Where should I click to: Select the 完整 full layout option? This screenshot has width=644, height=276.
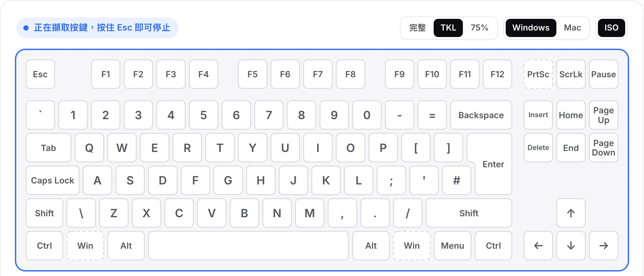coord(417,28)
